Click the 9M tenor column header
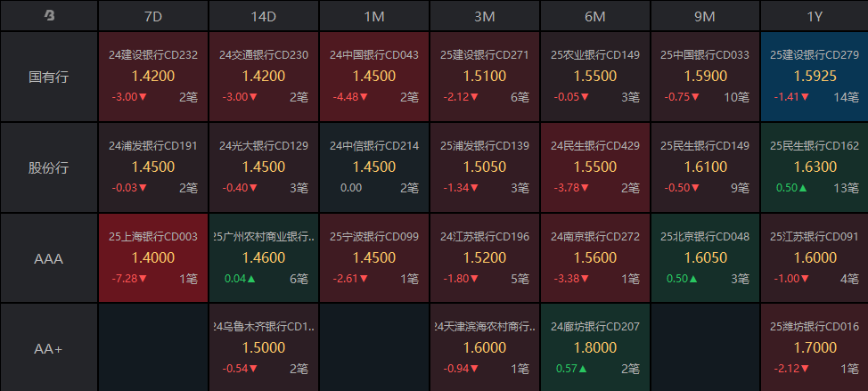 tap(705, 16)
